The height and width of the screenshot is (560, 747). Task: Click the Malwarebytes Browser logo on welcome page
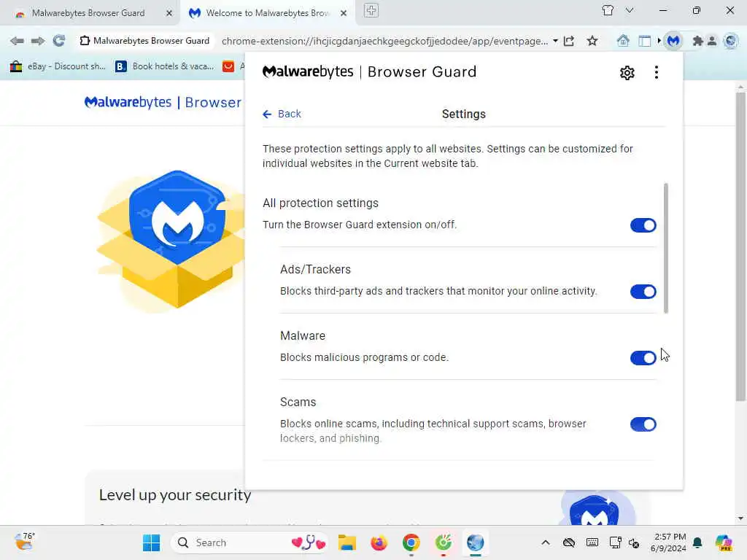[x=163, y=102]
